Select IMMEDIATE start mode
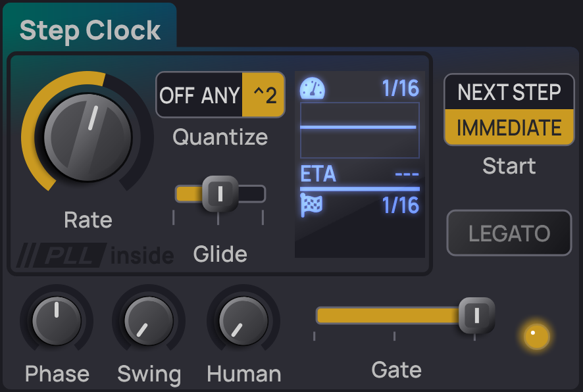This screenshot has width=583, height=392. [x=508, y=128]
